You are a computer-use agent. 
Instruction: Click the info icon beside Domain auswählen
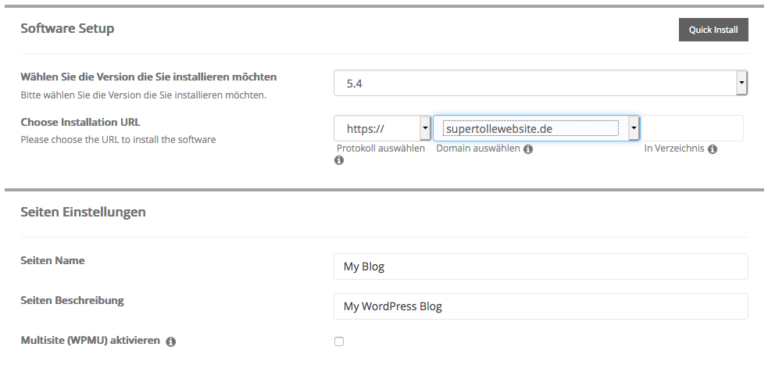tap(528, 149)
